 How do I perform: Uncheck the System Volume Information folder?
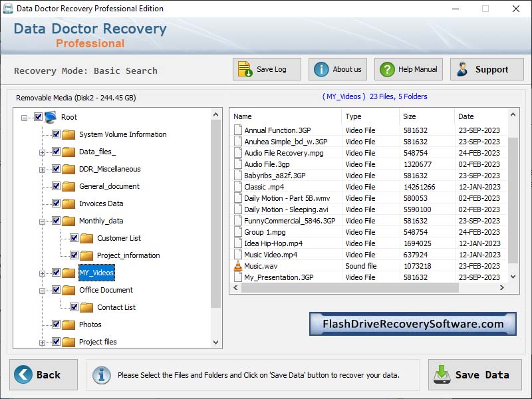56,134
